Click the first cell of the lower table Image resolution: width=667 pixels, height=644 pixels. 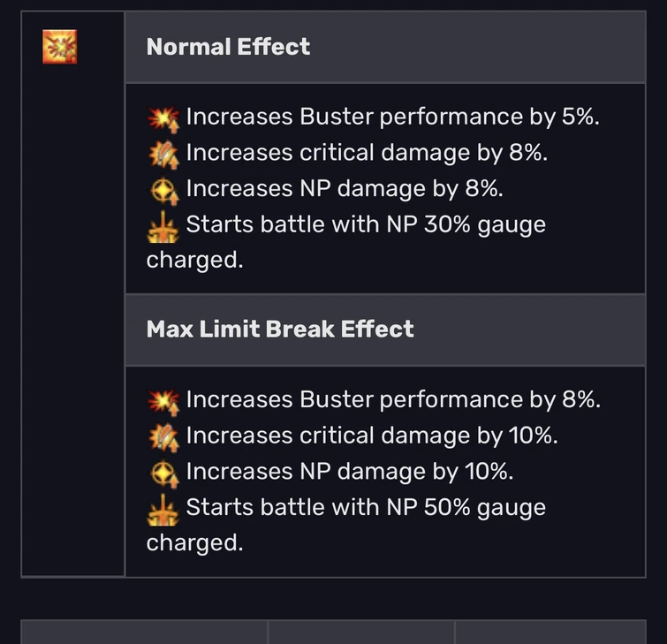[144, 632]
